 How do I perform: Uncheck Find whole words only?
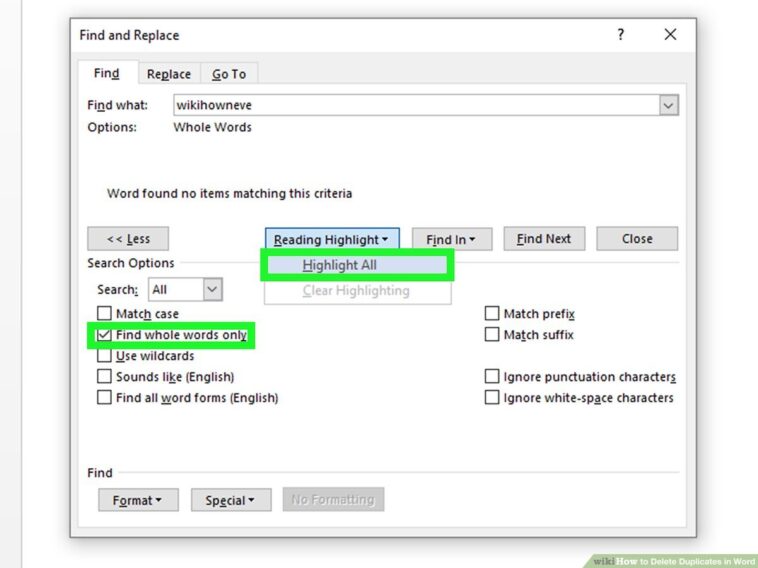point(105,335)
